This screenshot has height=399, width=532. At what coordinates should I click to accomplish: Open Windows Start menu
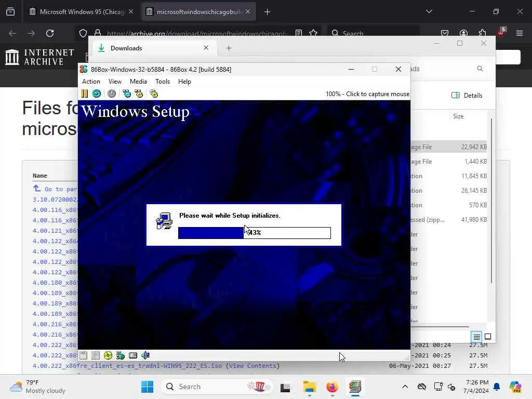(x=147, y=387)
